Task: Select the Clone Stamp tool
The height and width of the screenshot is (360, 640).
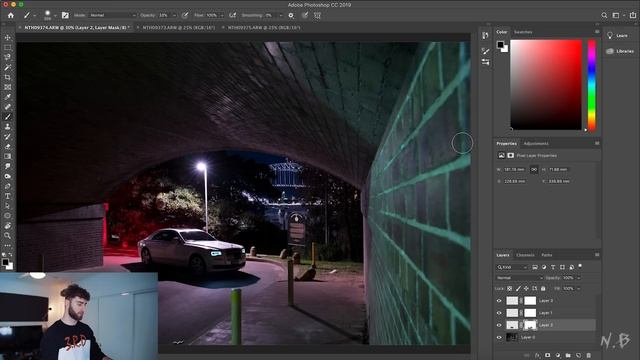Action: pos(7,127)
